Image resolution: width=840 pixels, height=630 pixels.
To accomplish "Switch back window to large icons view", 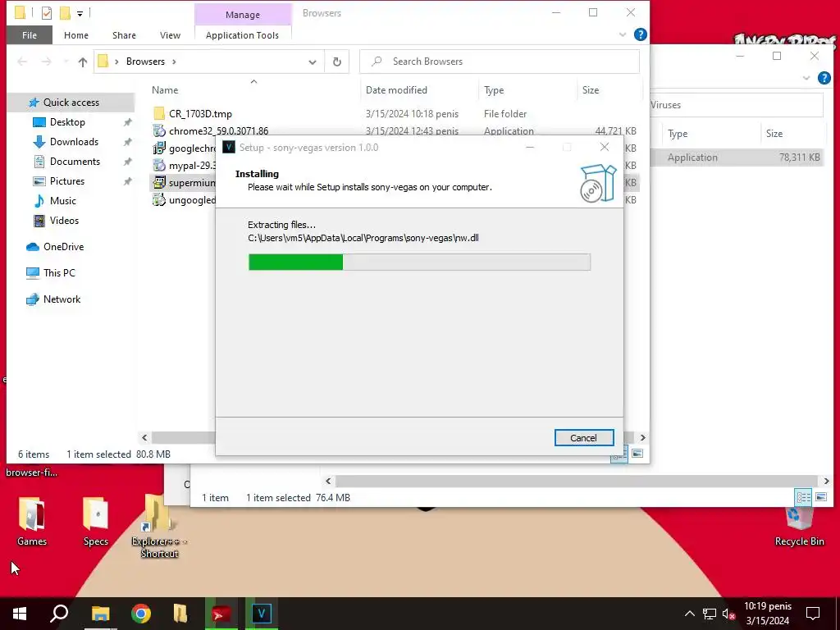I will point(821,497).
